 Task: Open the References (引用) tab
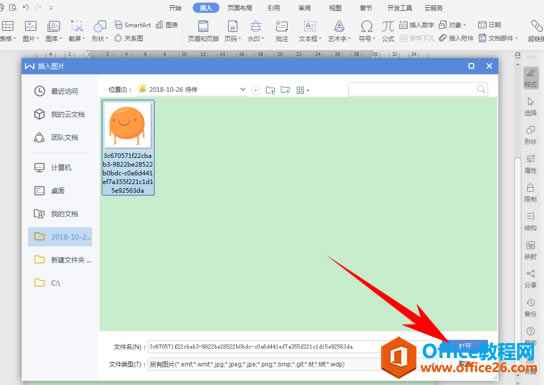274,8
